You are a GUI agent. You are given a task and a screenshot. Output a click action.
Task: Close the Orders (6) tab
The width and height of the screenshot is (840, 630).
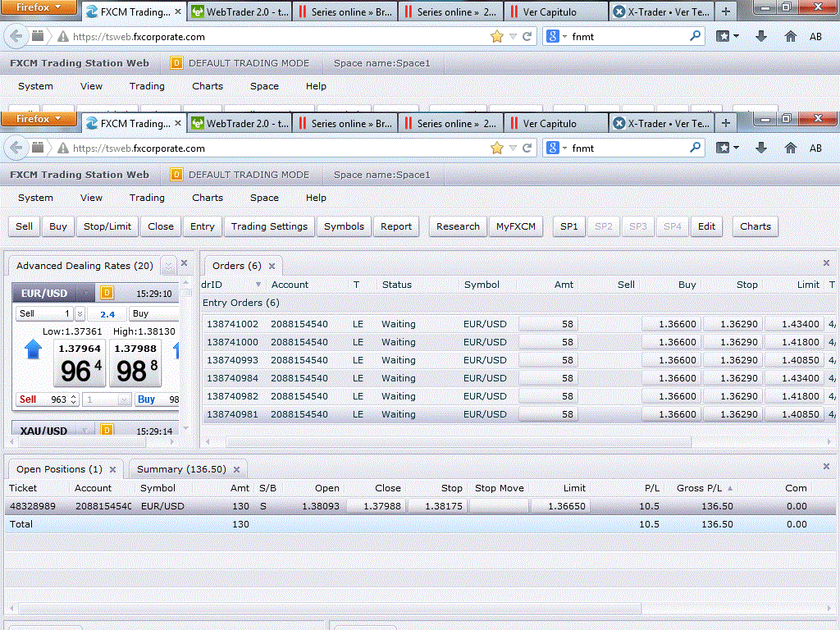click(x=272, y=266)
